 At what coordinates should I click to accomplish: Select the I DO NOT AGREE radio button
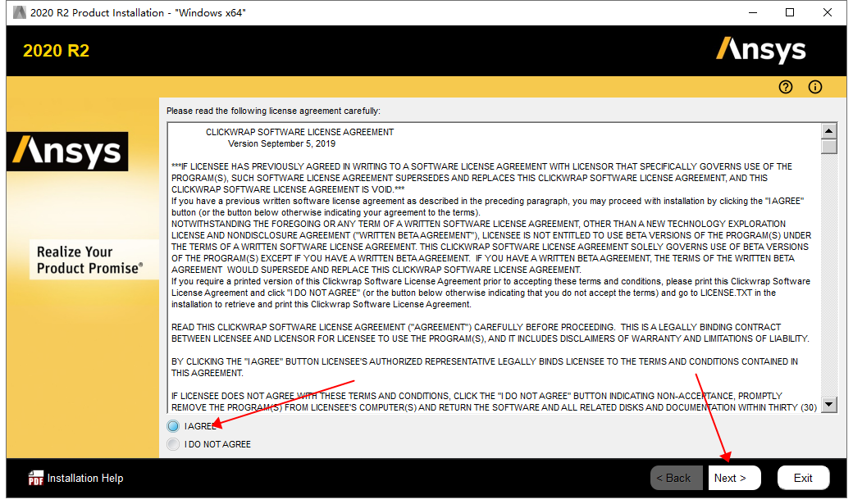click(172, 443)
